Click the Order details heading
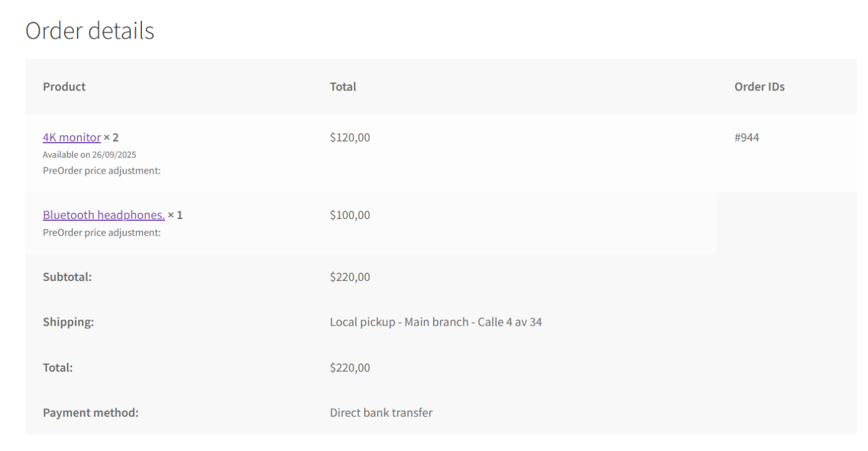 tap(91, 30)
